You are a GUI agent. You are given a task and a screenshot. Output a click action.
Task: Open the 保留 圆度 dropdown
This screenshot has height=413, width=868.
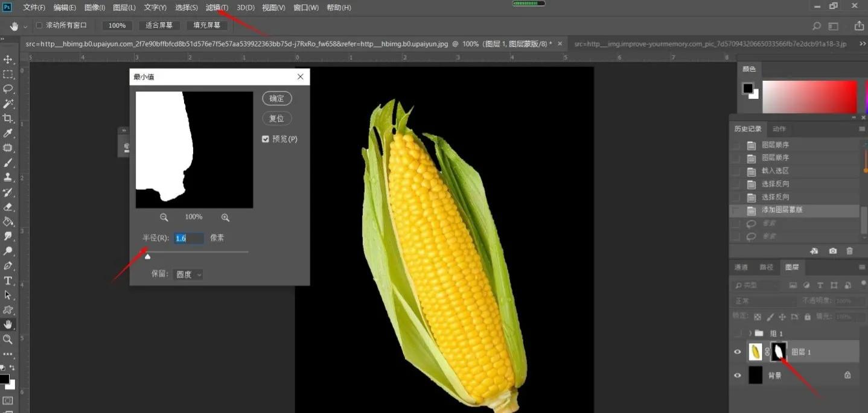click(x=188, y=274)
